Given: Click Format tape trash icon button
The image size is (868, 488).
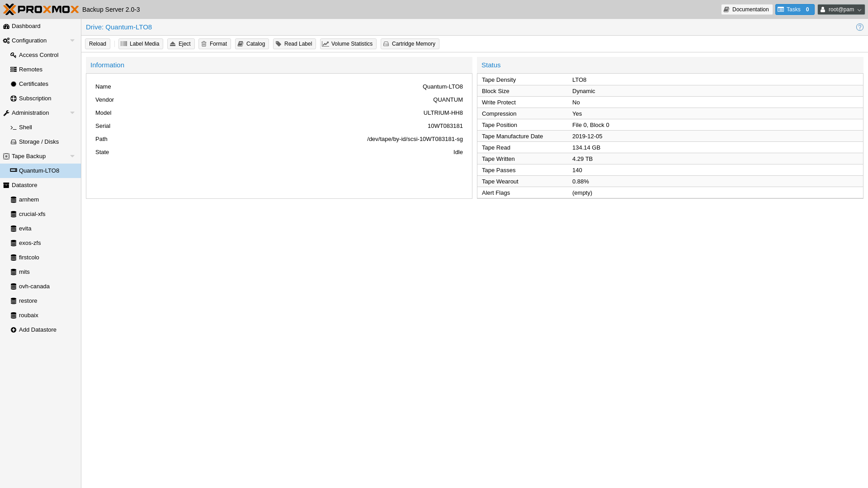Looking at the screenshot, I should (214, 44).
